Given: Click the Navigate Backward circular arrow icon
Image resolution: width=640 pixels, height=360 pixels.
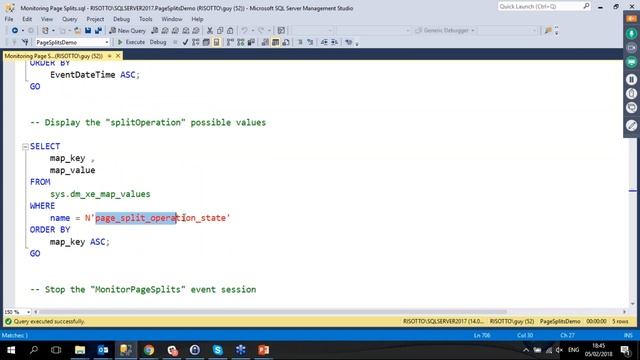Looking at the screenshot, I should click(15, 31).
